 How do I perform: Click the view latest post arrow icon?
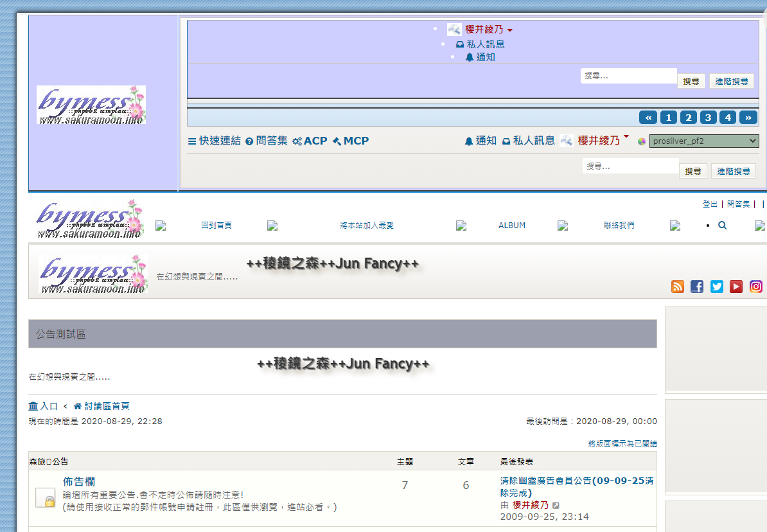(x=556, y=506)
